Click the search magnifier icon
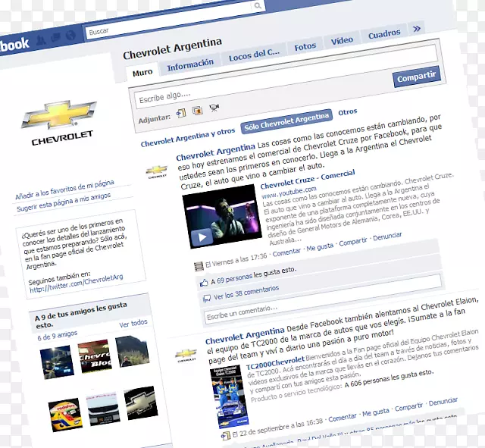485x448 pixels. pos(258,5)
